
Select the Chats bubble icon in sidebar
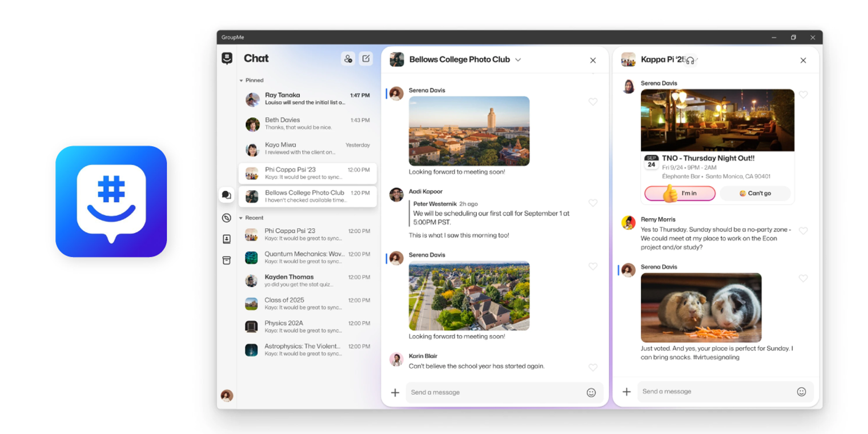pyautogui.click(x=227, y=195)
